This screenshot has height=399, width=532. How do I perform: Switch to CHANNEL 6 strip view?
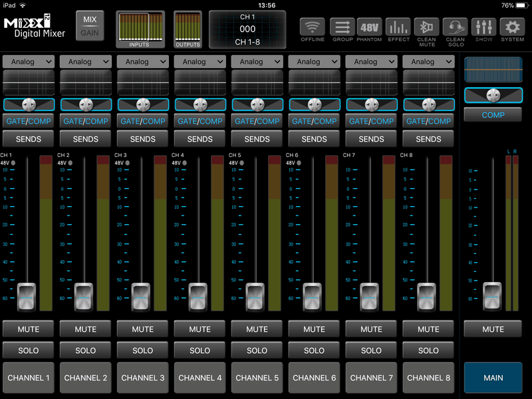tap(314, 377)
